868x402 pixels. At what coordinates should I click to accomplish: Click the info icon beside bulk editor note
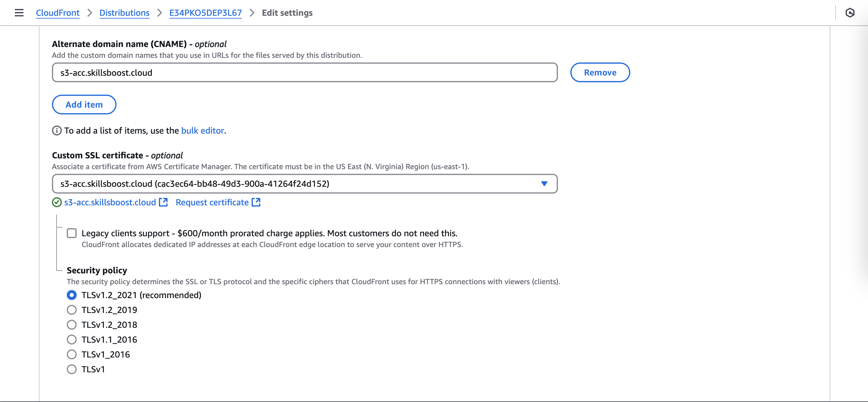pyautogui.click(x=57, y=130)
